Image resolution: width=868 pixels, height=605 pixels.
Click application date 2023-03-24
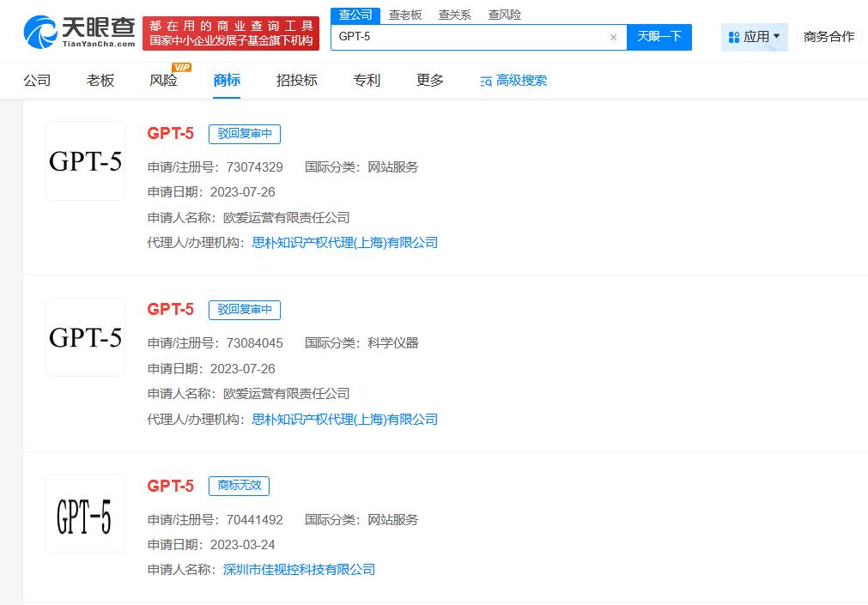pos(242,545)
